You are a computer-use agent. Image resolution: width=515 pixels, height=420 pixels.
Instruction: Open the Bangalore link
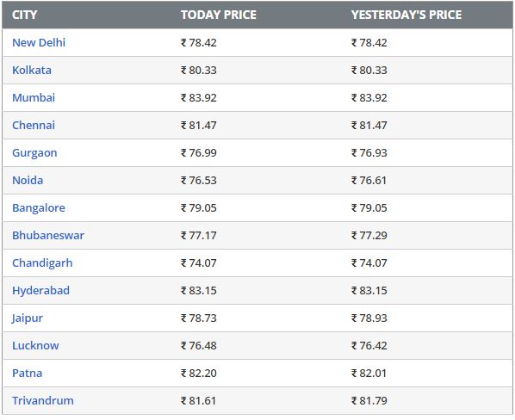39,208
